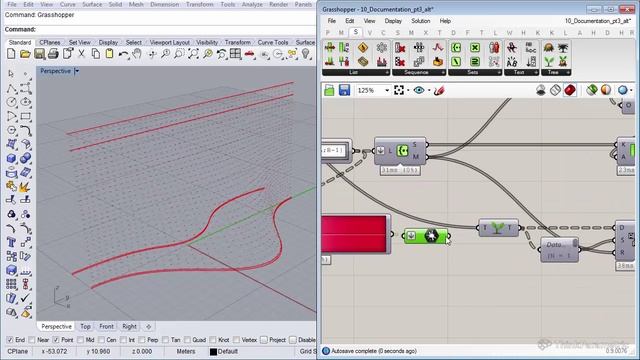This screenshot has height=360, width=640.
Task: Select the Circle tool in Rhino left sidebar
Action: (x=11, y=102)
